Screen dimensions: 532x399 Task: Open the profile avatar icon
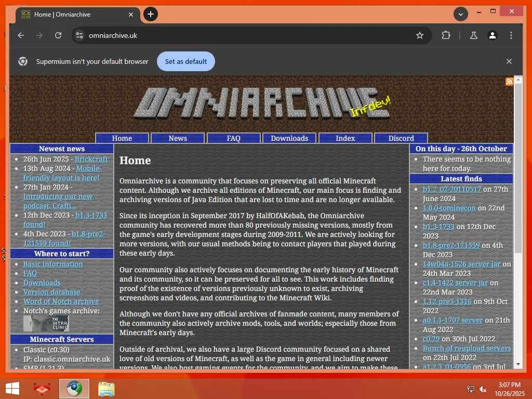[493, 35]
